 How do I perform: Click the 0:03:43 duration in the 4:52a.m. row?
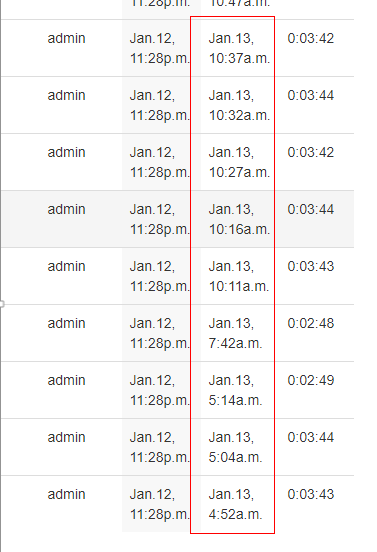click(x=310, y=494)
